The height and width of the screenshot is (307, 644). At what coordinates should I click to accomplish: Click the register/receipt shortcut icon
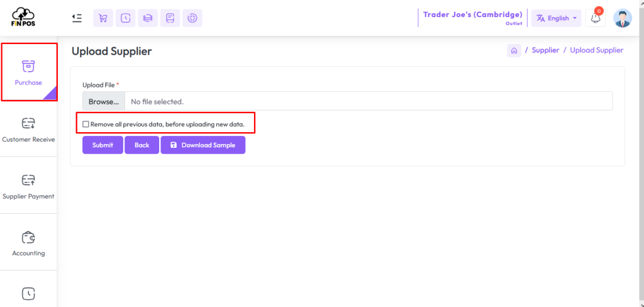pos(170,18)
